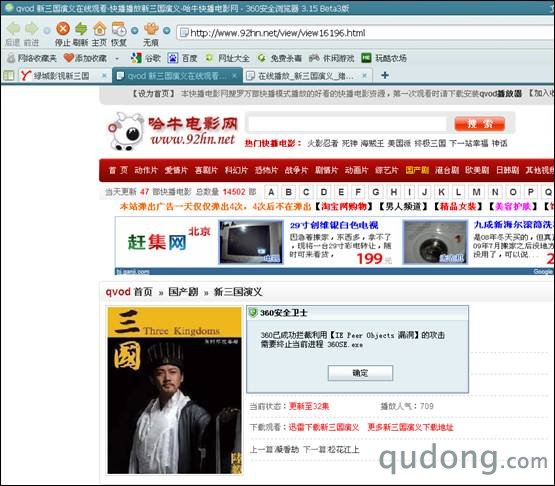Open the 网址大全 bookmark
Screen dimensions: 555x486
click(x=227, y=58)
